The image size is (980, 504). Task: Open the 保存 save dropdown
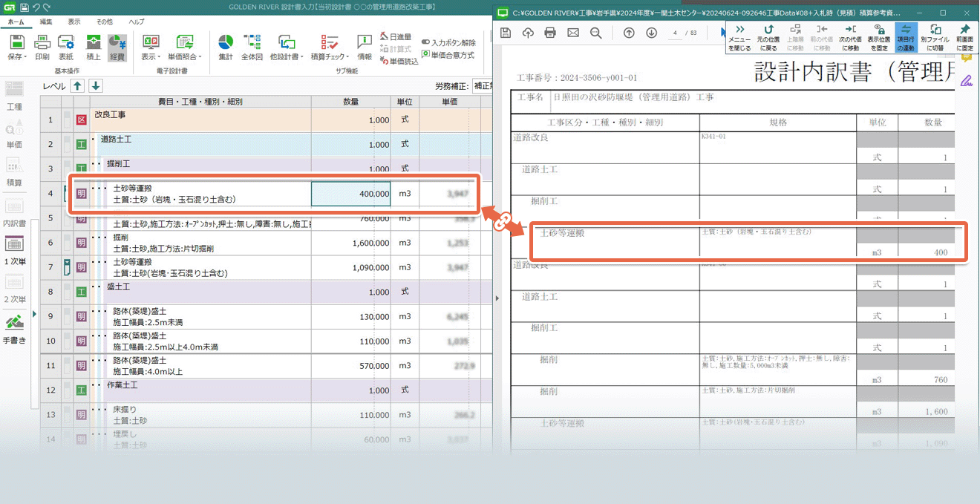tap(17, 47)
